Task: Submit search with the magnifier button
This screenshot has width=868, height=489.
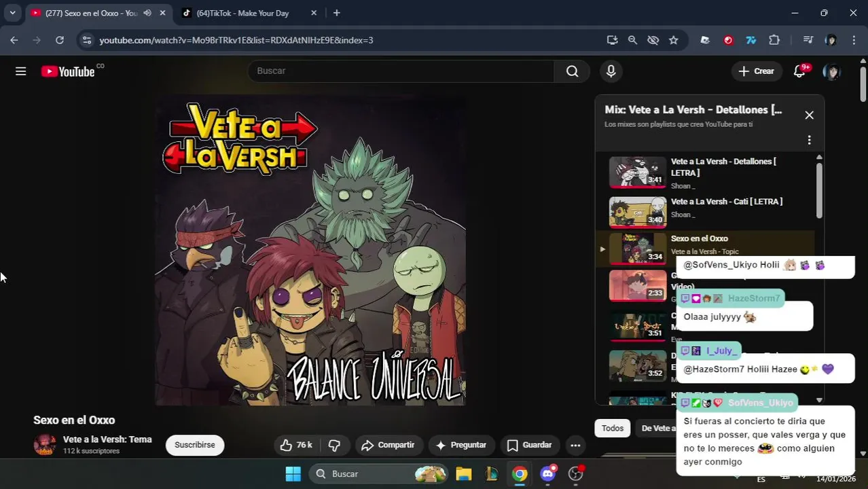Action: coord(572,71)
